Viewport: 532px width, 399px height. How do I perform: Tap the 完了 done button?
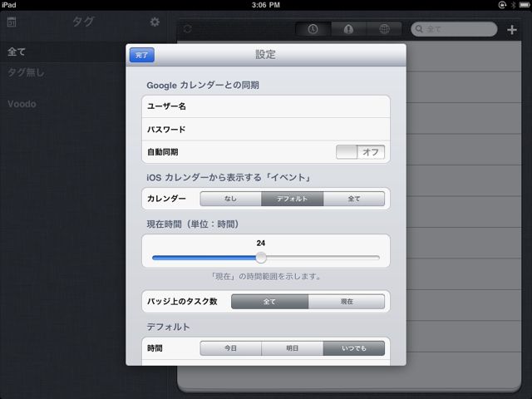coord(142,55)
